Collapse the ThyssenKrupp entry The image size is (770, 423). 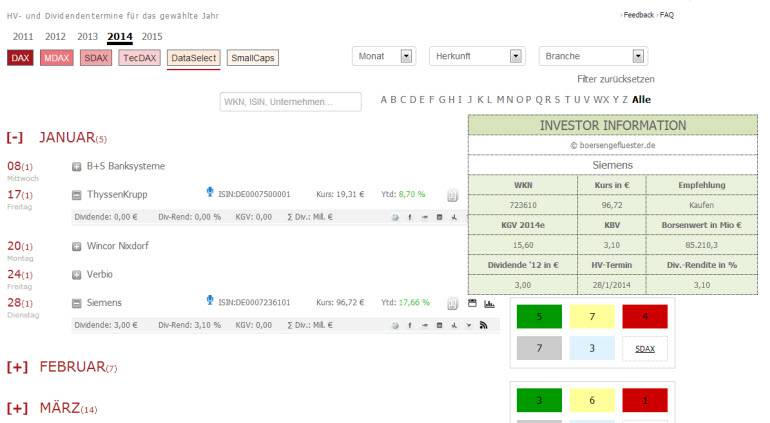77,195
